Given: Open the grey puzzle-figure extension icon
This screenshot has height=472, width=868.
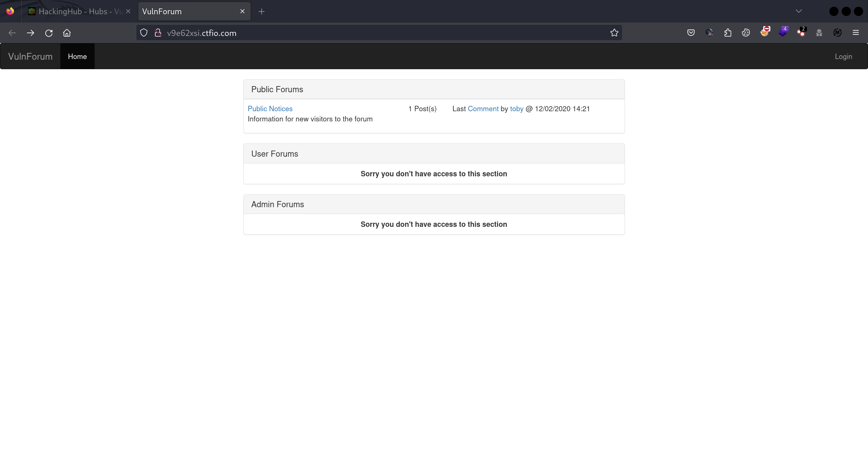Looking at the screenshot, I should (x=819, y=33).
